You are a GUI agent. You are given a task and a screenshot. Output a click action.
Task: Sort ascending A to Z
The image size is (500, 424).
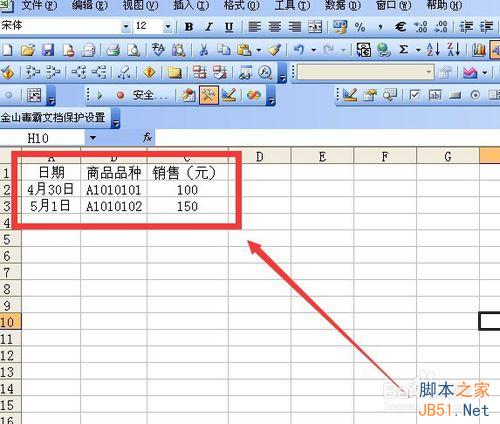point(433,50)
